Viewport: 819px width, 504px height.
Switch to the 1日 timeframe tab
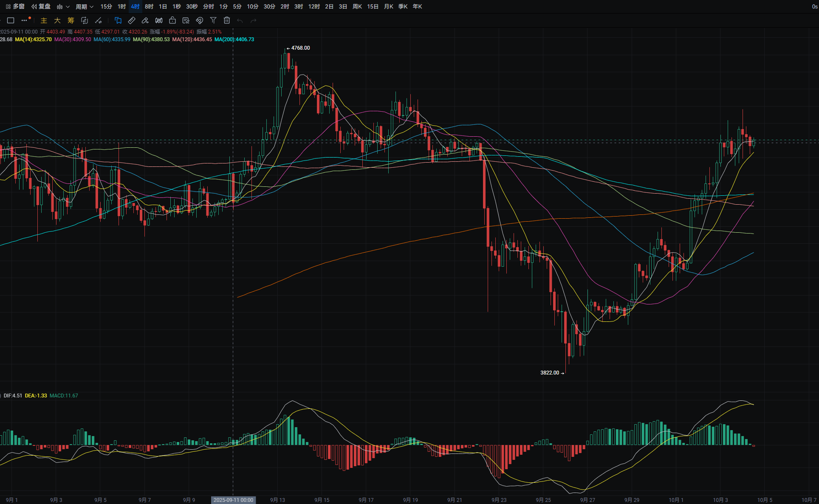coord(163,6)
